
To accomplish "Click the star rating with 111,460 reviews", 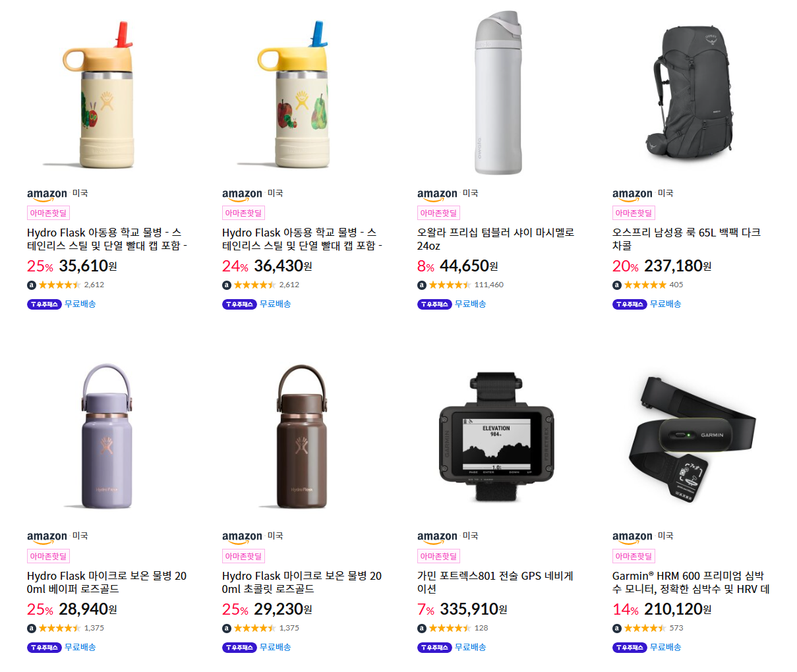I will (x=450, y=285).
